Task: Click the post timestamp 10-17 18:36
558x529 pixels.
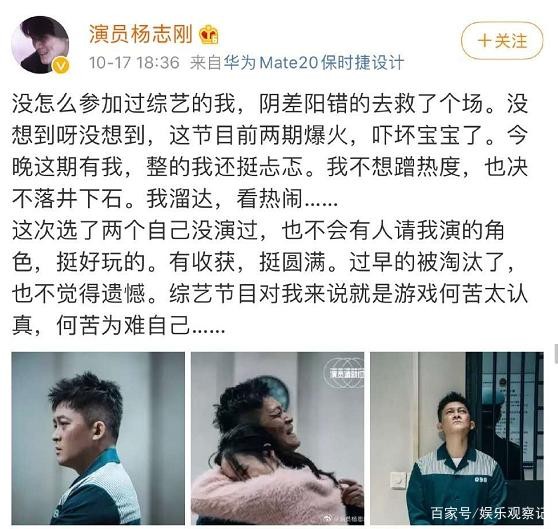Action: tap(134, 63)
